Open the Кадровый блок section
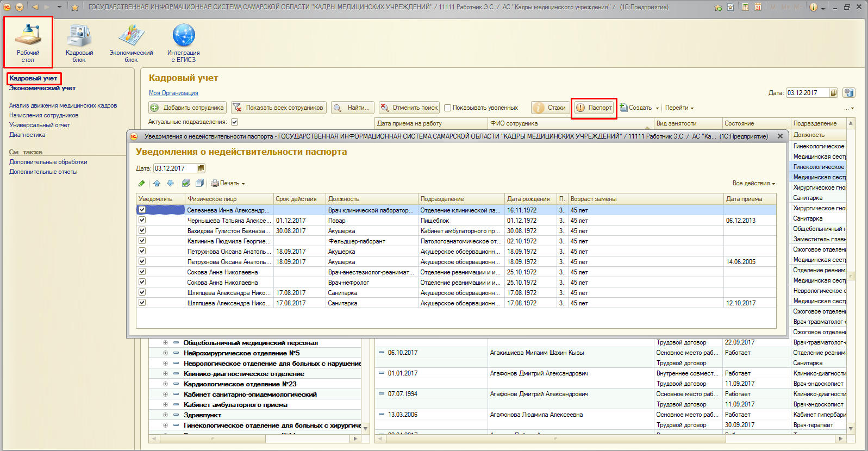This screenshot has height=451, width=868. pyautogui.click(x=79, y=42)
